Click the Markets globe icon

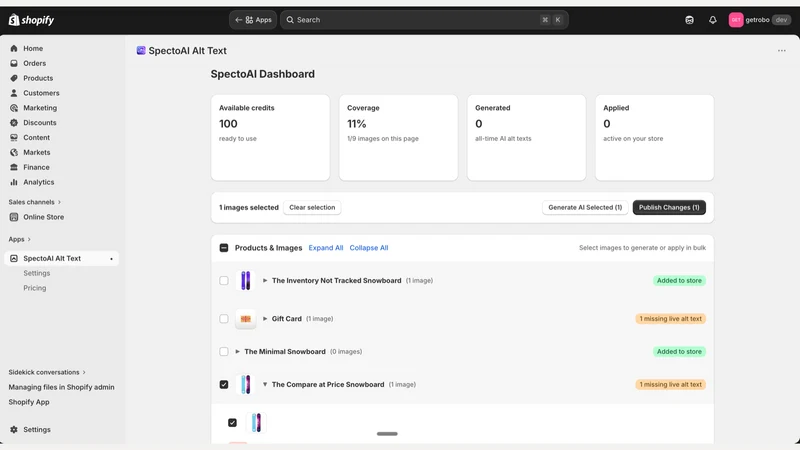coord(14,152)
